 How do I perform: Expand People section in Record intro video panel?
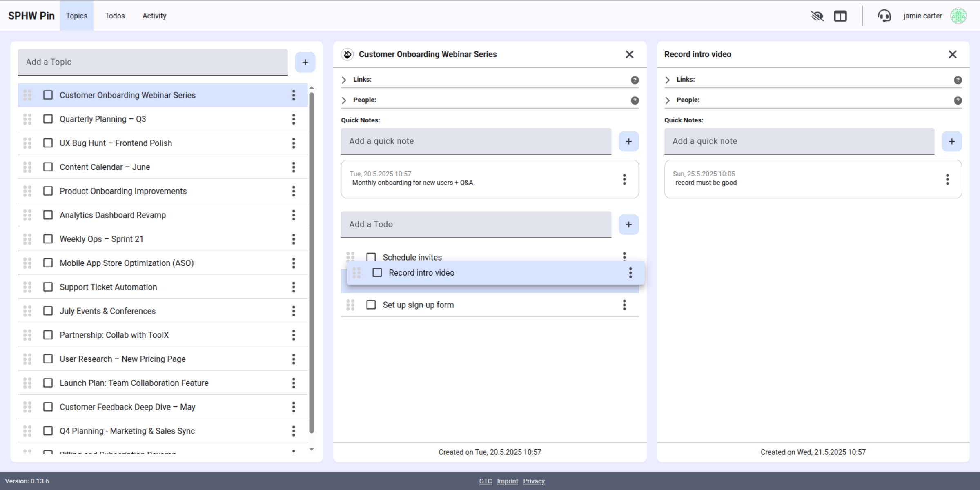pyautogui.click(x=668, y=100)
